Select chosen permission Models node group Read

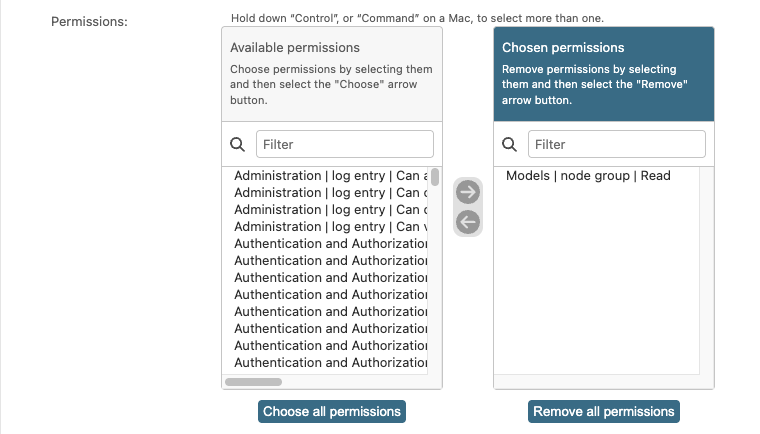coord(588,176)
